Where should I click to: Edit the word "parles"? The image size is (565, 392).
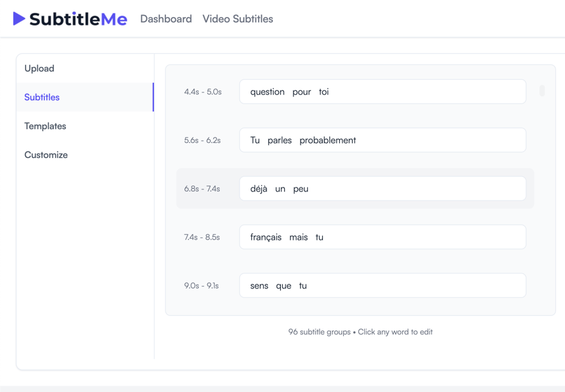coord(280,140)
